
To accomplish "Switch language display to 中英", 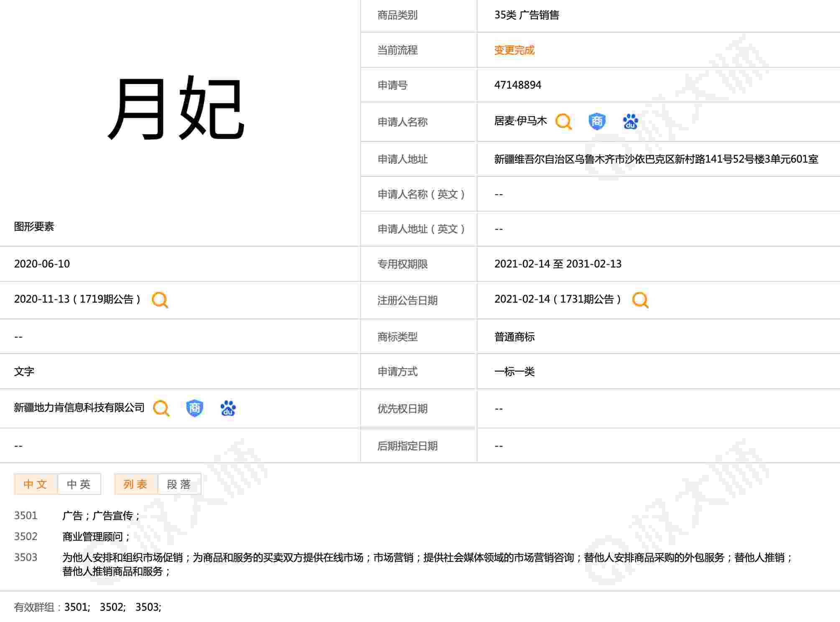I will (79, 484).
